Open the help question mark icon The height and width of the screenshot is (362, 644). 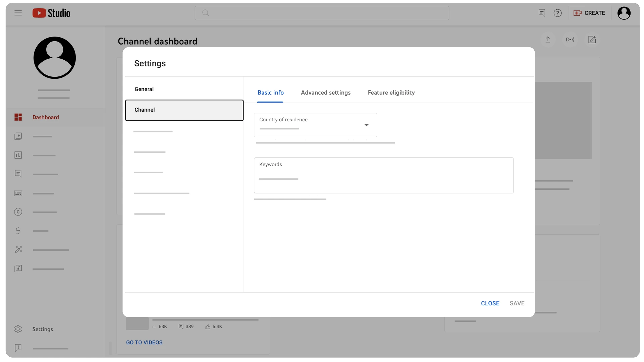[x=557, y=13]
